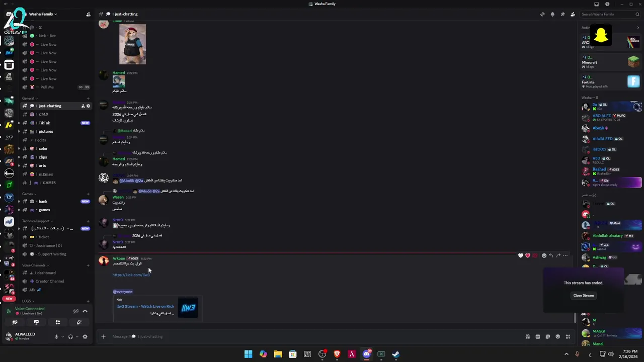Click the invite icon on just-chatting channel

pos(83,106)
